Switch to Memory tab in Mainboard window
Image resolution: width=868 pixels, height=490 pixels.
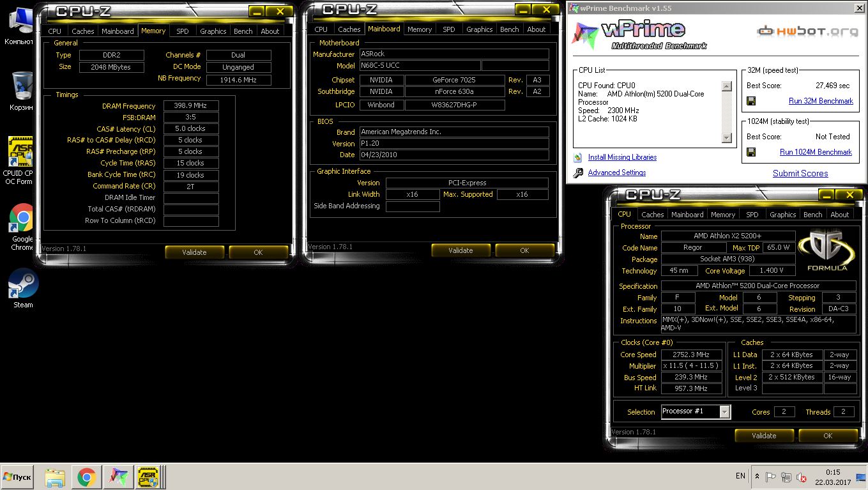[x=420, y=29]
